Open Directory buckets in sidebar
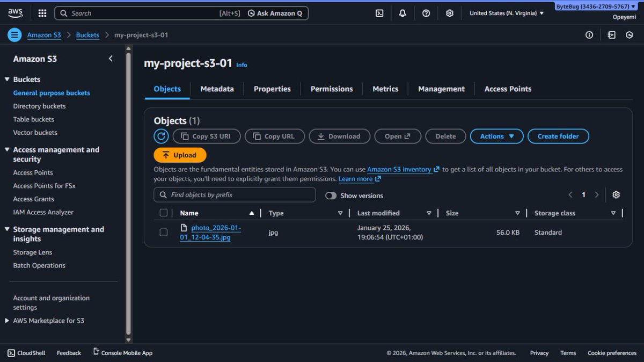The width and height of the screenshot is (644, 362). [39, 106]
